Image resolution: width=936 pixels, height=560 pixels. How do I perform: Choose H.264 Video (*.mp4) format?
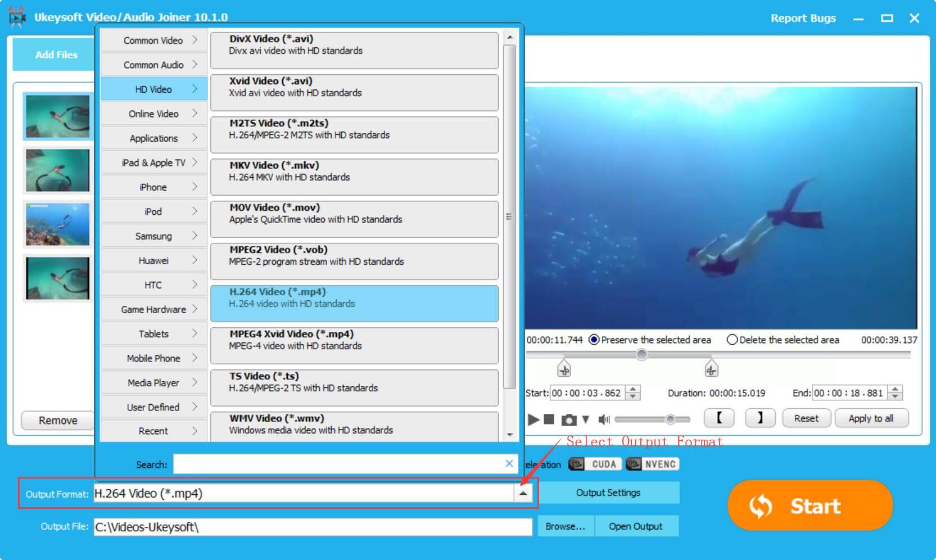click(x=354, y=303)
